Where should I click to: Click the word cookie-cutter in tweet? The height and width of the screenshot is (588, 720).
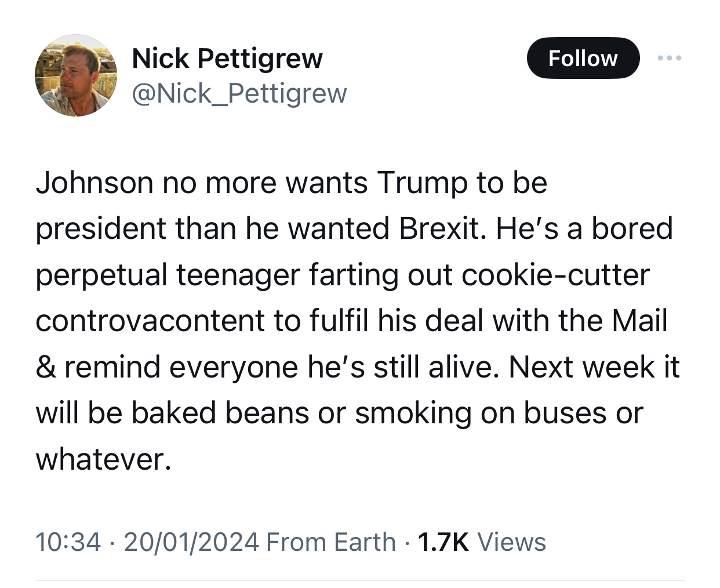point(555,275)
